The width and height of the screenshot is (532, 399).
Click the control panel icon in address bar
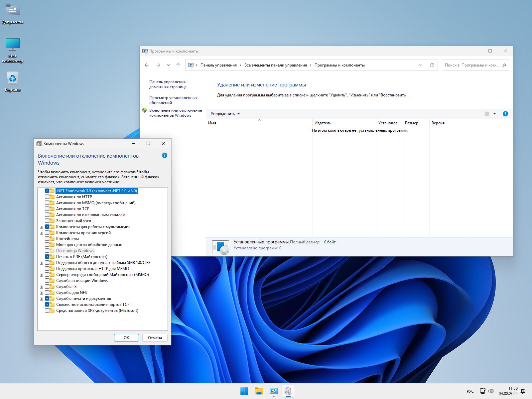[191, 65]
